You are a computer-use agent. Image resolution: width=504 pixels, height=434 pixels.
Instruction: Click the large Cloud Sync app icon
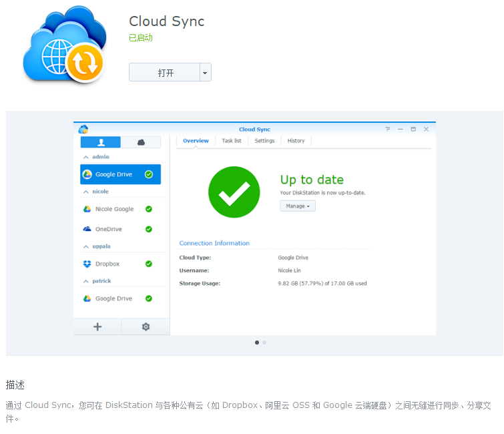[65, 45]
